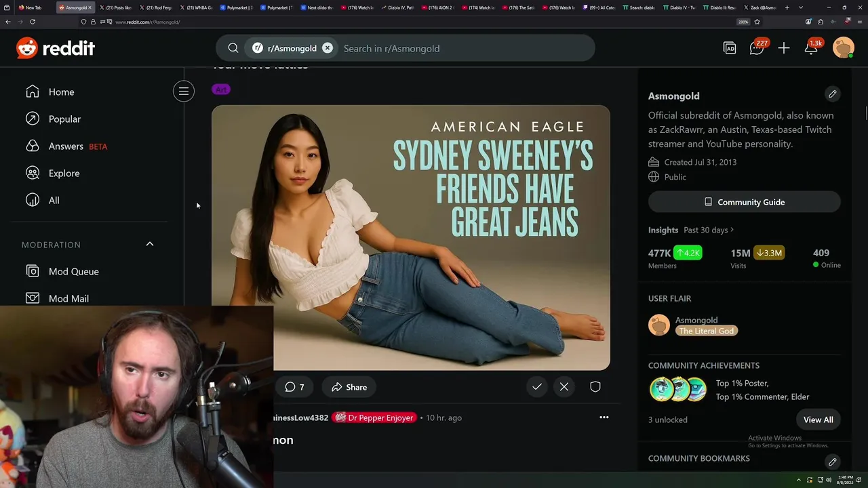Switch to the AION 2 tab

pos(437,7)
